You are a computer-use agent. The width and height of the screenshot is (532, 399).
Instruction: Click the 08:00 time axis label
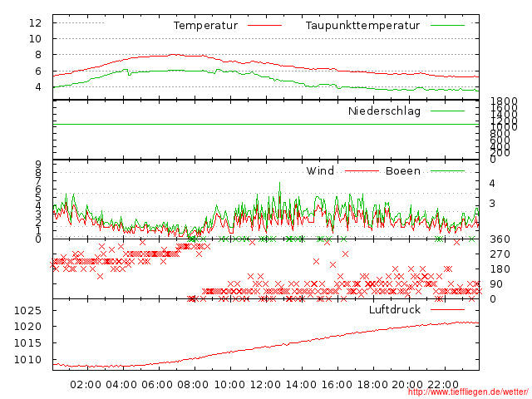point(193,385)
